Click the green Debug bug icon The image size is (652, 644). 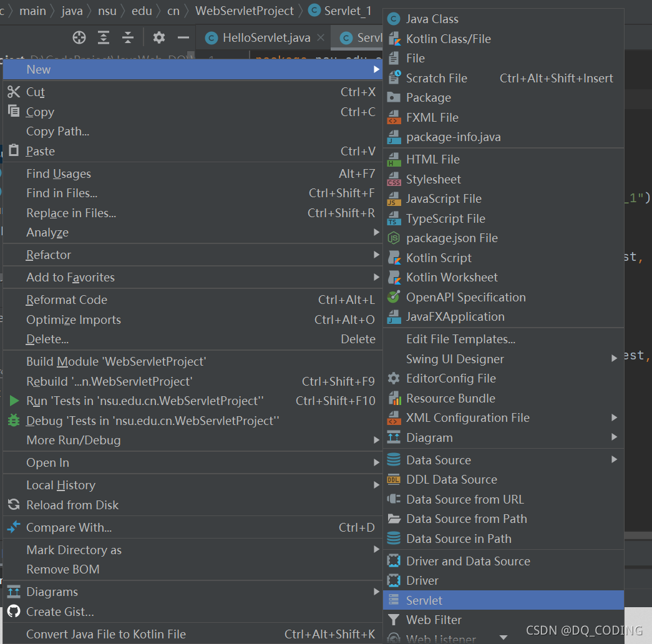click(x=14, y=420)
